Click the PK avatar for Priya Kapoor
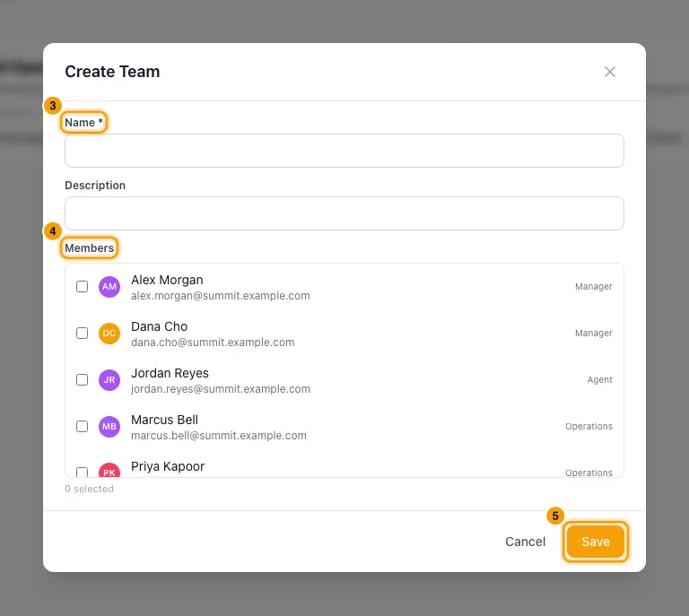 tap(109, 470)
